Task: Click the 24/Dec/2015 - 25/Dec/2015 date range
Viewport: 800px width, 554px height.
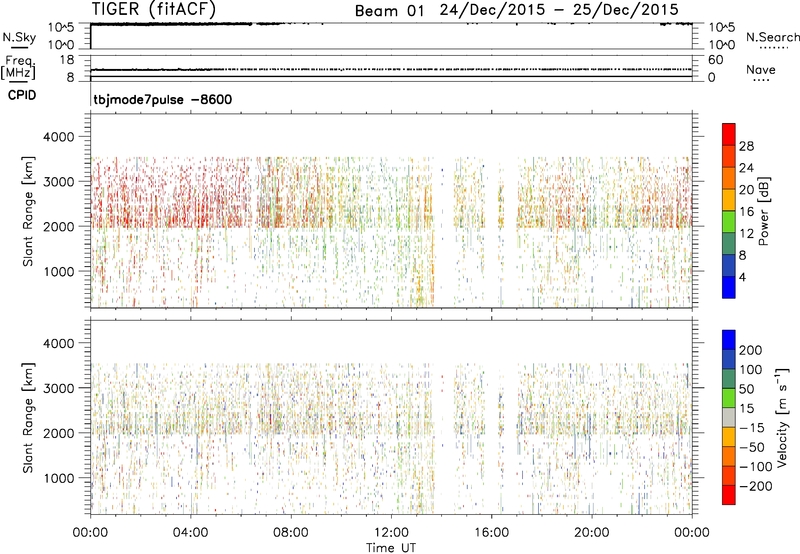Action: 559,10
